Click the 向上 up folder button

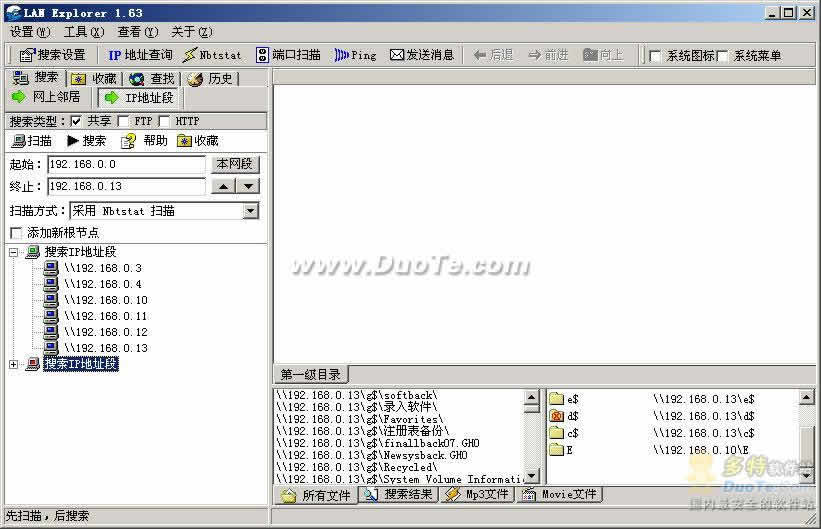[x=603, y=55]
